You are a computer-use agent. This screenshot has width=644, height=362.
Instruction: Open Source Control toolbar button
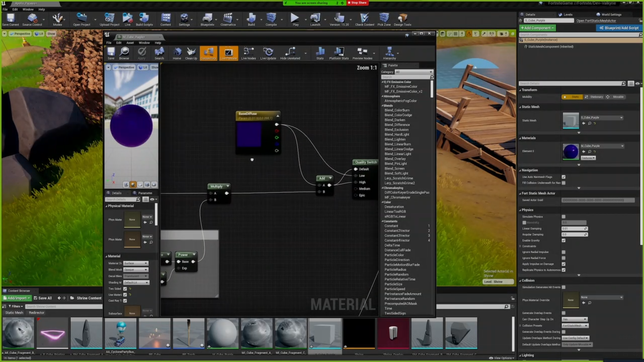32,20
